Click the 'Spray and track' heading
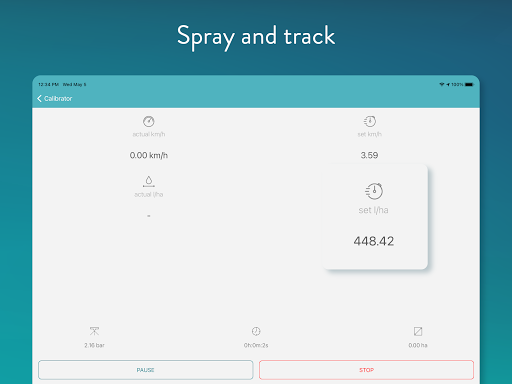Image resolution: width=512 pixels, height=384 pixels. (x=256, y=36)
